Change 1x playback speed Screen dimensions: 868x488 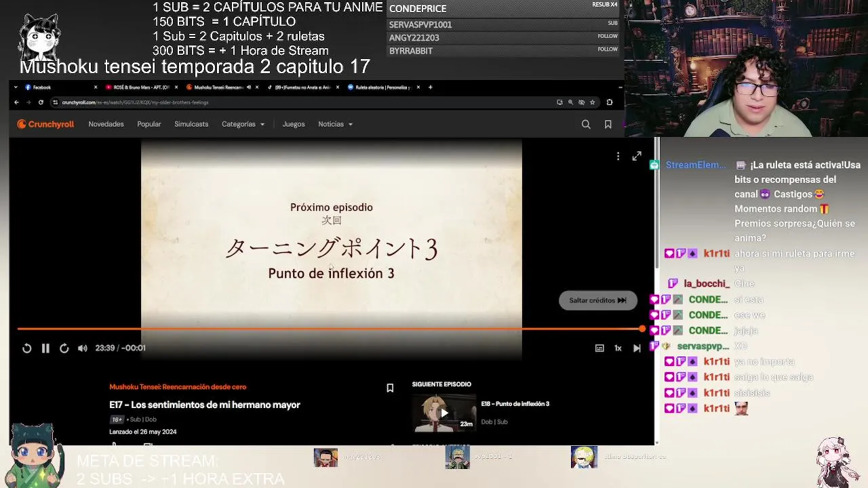[x=618, y=348]
